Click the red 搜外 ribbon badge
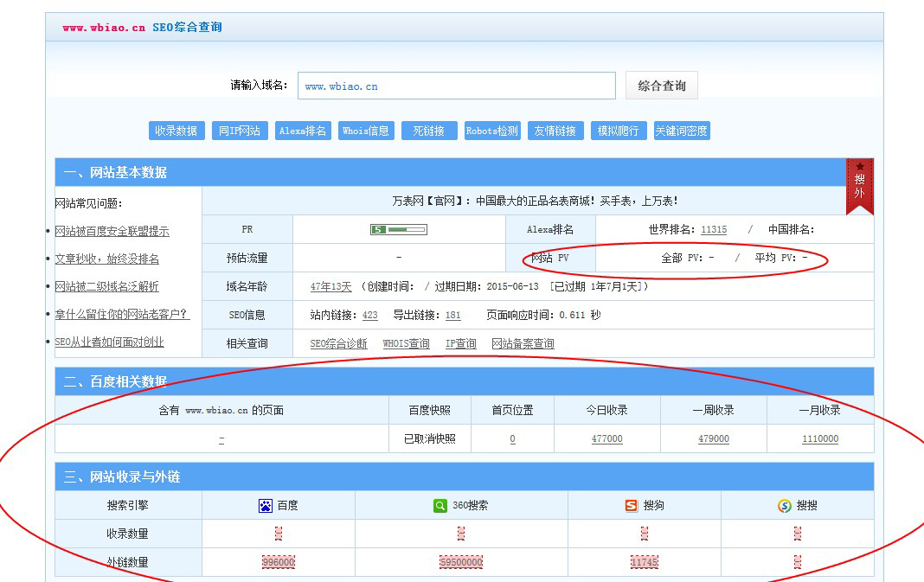The image size is (924, 582). click(859, 185)
